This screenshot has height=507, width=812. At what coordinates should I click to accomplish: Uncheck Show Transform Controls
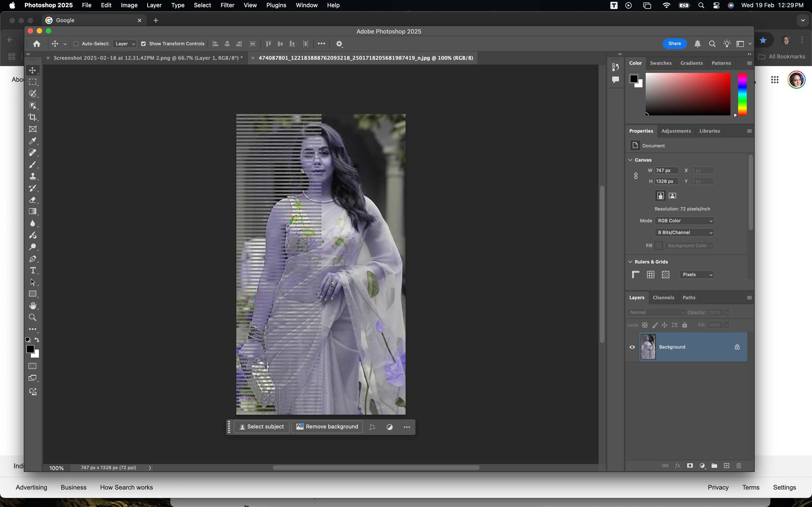pyautogui.click(x=144, y=44)
